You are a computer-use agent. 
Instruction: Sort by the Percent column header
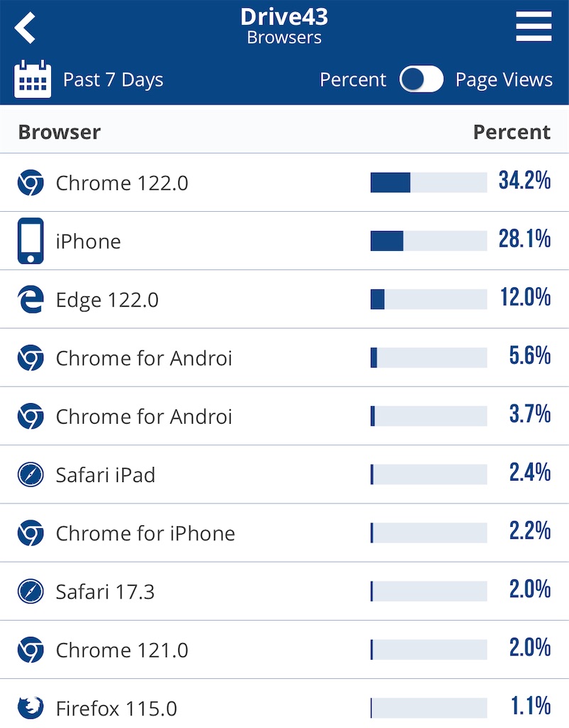[512, 132]
